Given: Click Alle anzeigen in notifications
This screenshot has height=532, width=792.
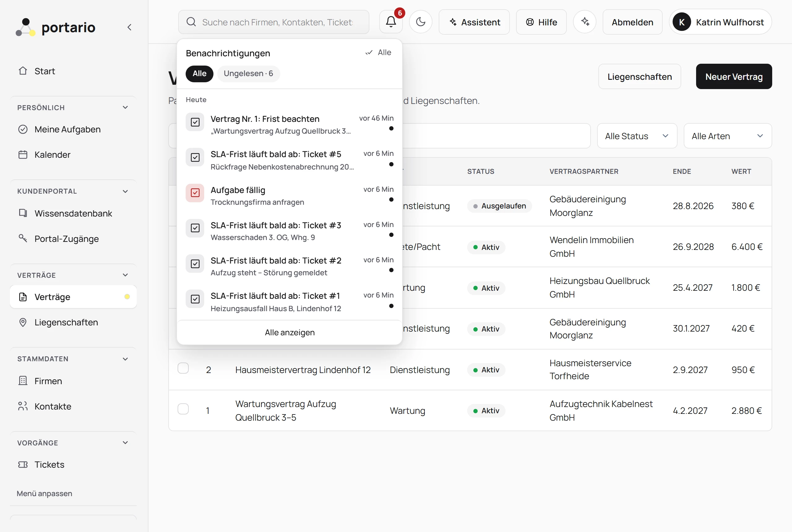Looking at the screenshot, I should click(x=290, y=332).
